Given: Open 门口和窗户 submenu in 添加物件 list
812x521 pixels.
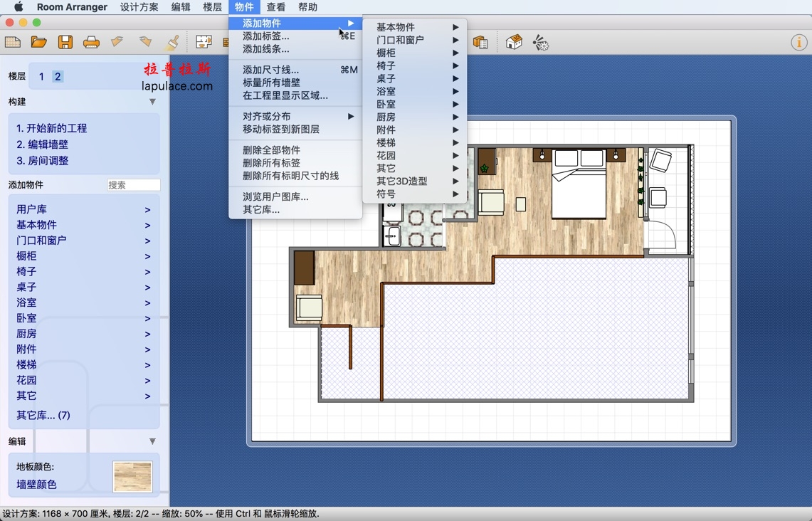Looking at the screenshot, I should tap(415, 40).
